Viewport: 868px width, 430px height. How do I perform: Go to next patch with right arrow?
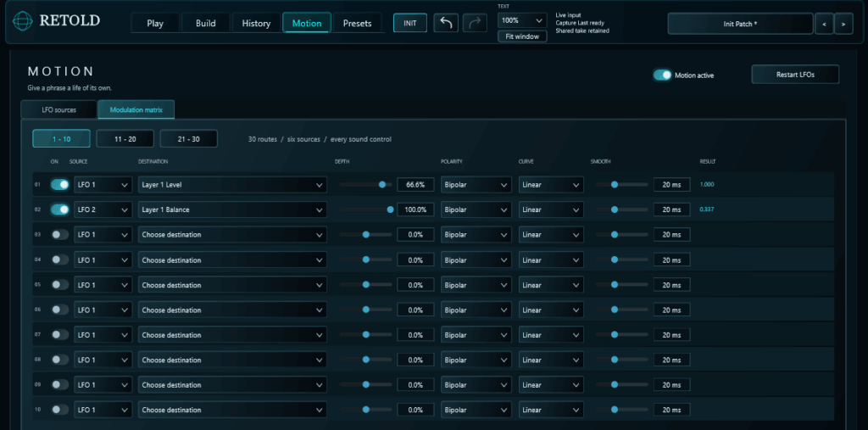click(x=843, y=24)
